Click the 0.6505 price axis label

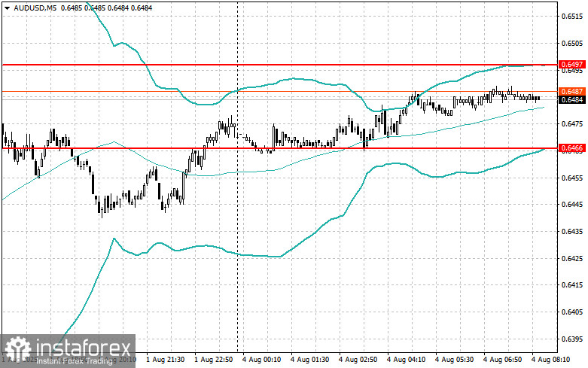coord(572,43)
